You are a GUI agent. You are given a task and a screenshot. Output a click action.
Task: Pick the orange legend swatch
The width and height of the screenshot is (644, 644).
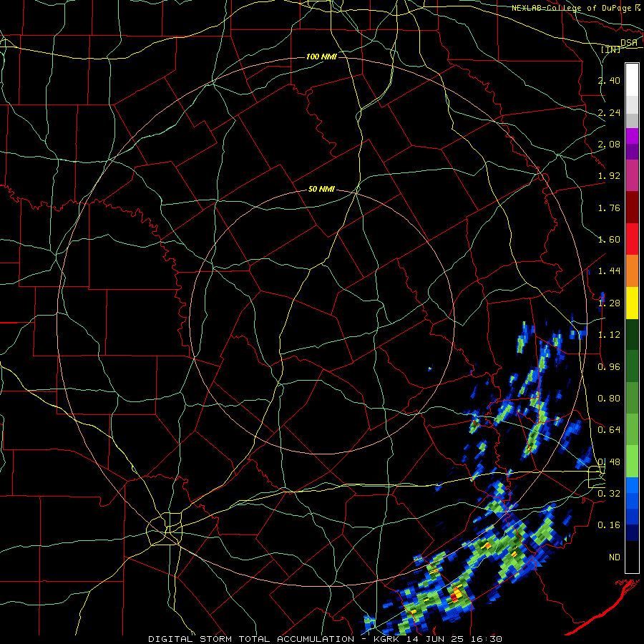[632, 271]
